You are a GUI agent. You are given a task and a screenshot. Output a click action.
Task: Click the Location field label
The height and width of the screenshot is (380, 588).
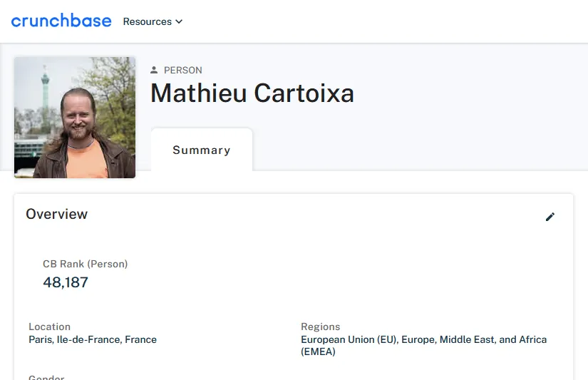tap(49, 327)
